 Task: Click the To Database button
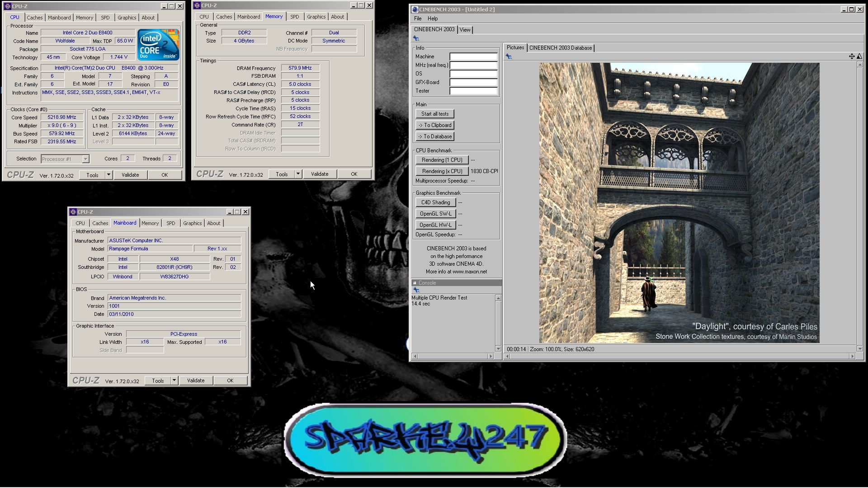click(435, 136)
